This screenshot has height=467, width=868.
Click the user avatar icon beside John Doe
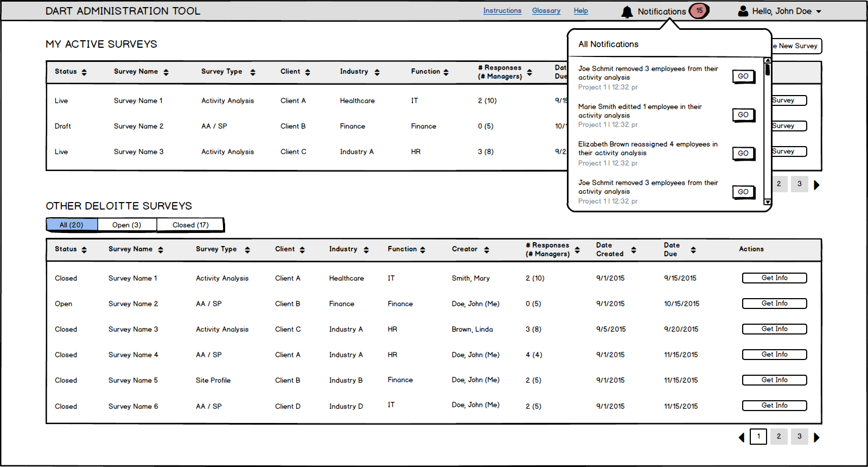tap(743, 11)
